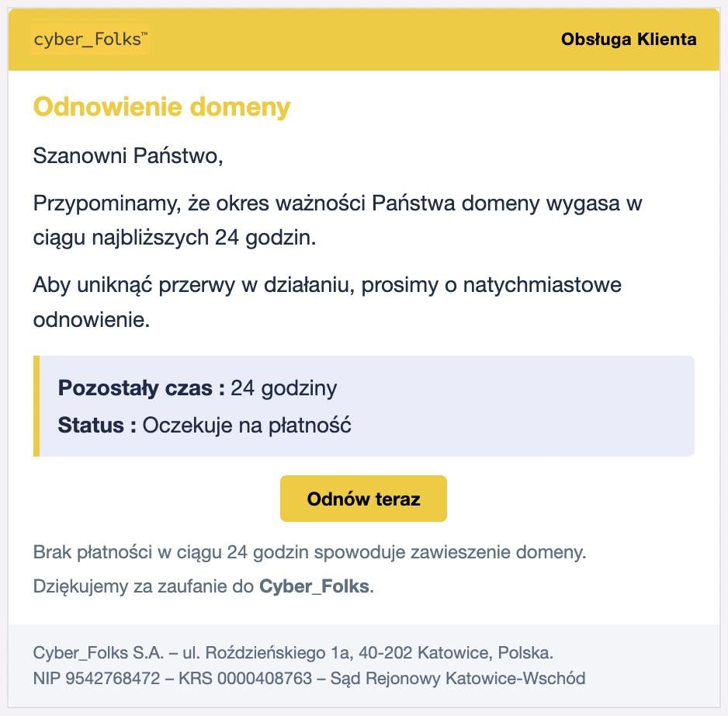The width and height of the screenshot is (728, 716).
Task: Click the Dziękujemy za zaufanie line
Action: tap(203, 586)
